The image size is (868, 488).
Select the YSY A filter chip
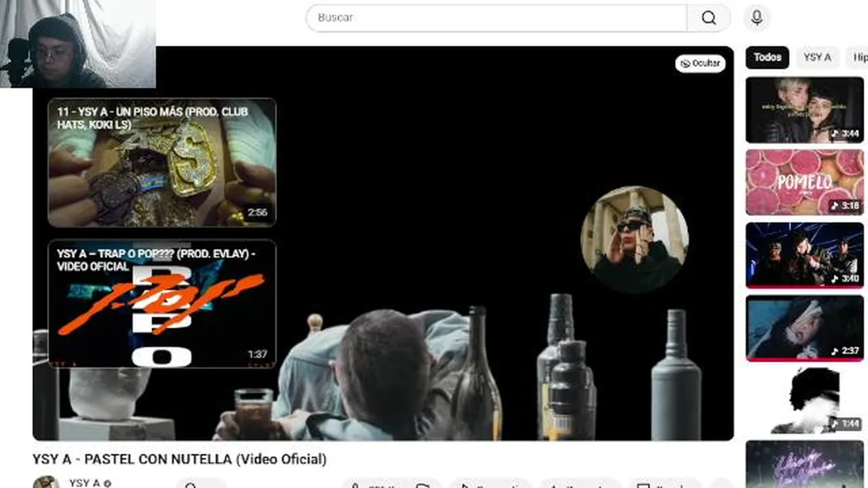point(817,58)
